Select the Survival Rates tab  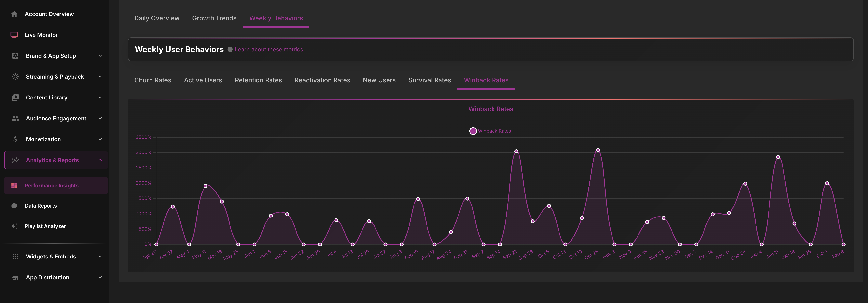pos(429,80)
